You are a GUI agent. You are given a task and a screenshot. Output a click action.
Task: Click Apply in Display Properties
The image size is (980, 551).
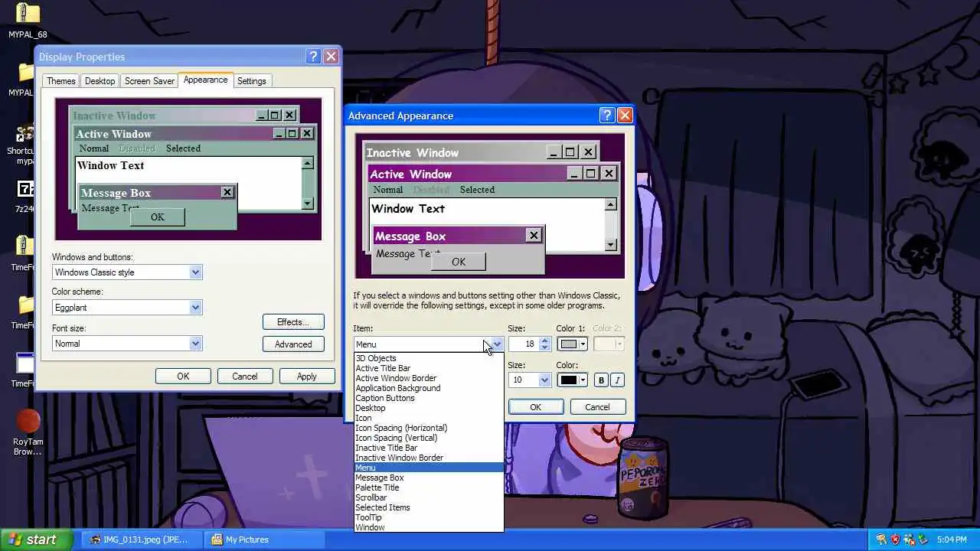point(306,377)
